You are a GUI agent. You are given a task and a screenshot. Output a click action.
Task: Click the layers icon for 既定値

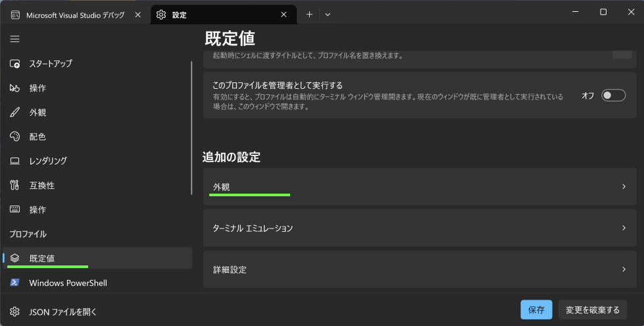coord(14,258)
